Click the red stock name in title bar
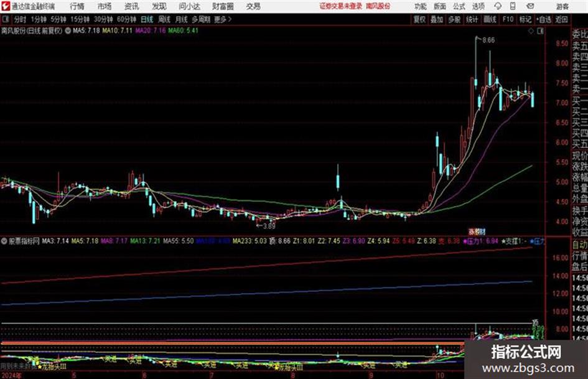The width and height of the screenshot is (588, 379). click(x=378, y=6)
